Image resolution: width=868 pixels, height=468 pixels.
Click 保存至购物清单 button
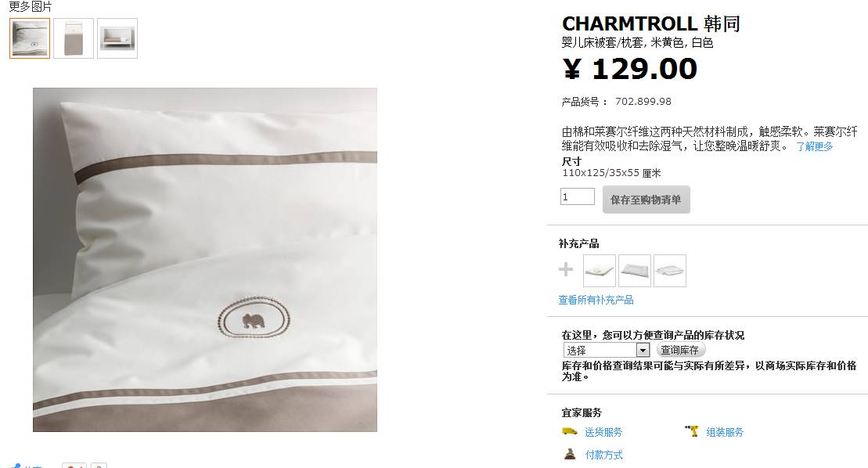[x=646, y=200]
